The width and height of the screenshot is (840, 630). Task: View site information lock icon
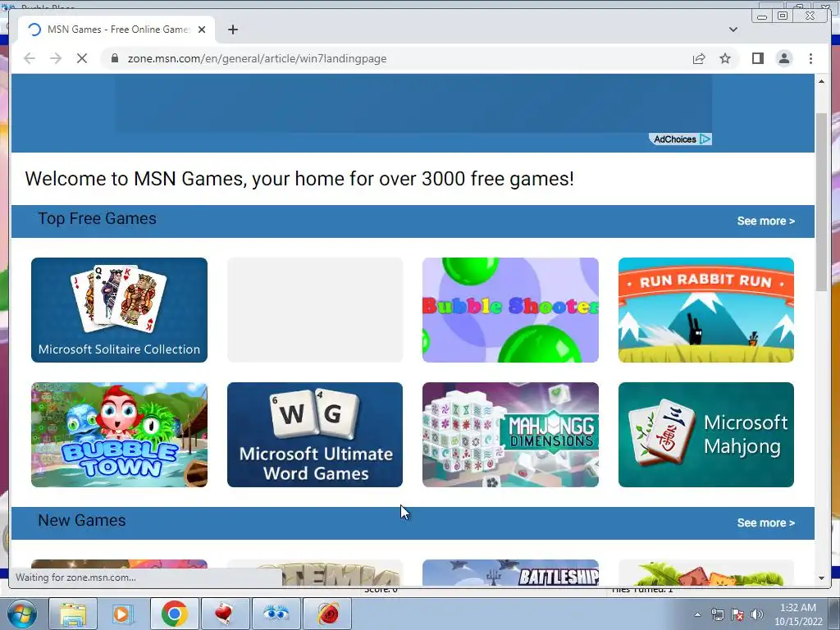click(115, 58)
